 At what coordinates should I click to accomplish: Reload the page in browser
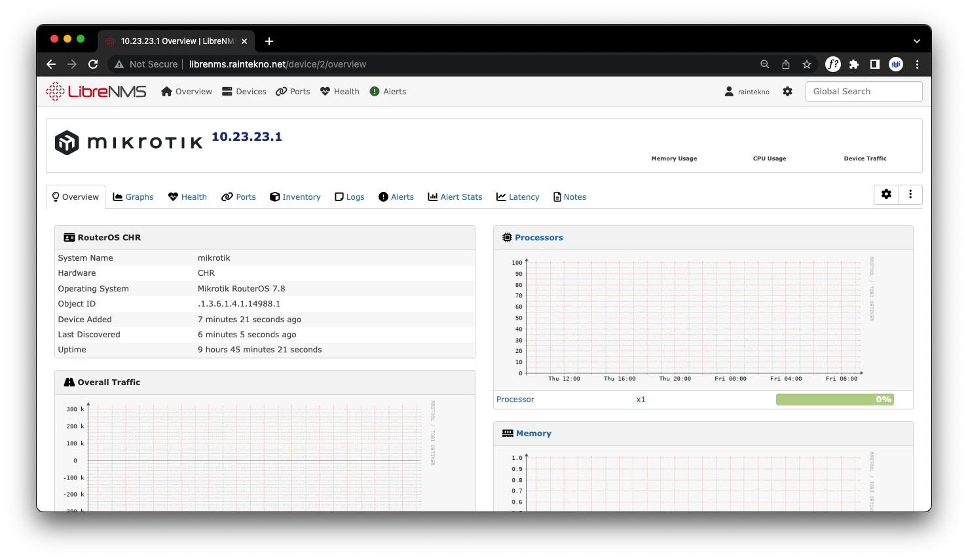coord(93,64)
